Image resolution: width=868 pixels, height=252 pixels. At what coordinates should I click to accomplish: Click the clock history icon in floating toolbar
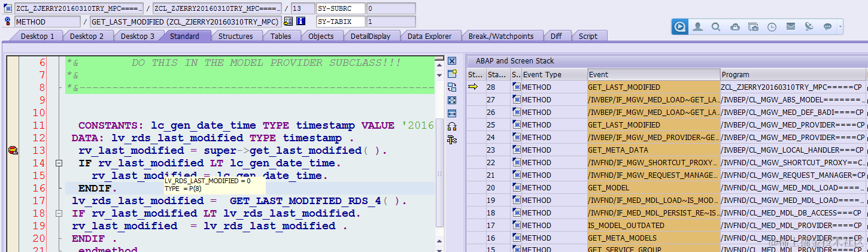click(x=772, y=27)
